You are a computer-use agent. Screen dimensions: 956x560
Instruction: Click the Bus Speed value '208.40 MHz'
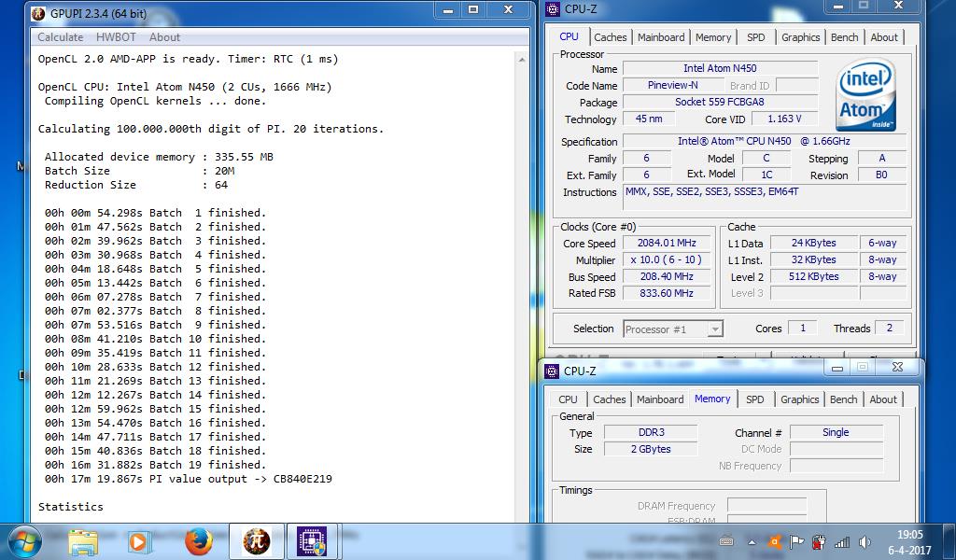pos(667,276)
